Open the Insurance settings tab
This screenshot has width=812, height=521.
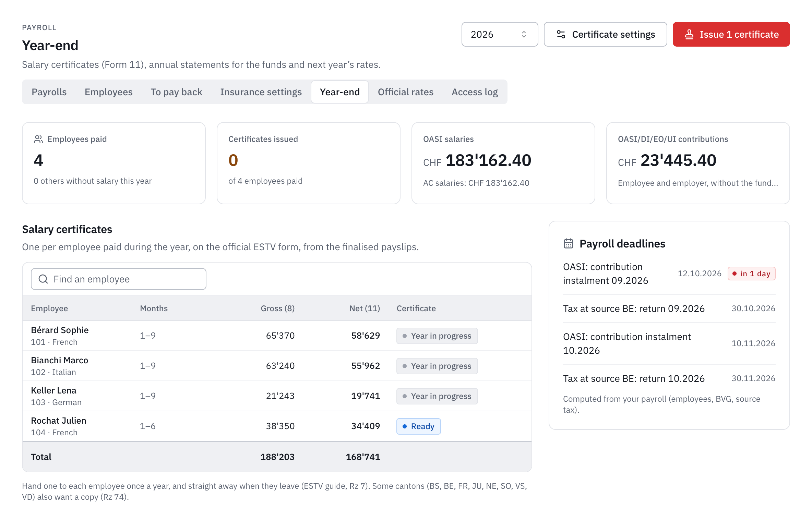click(261, 92)
